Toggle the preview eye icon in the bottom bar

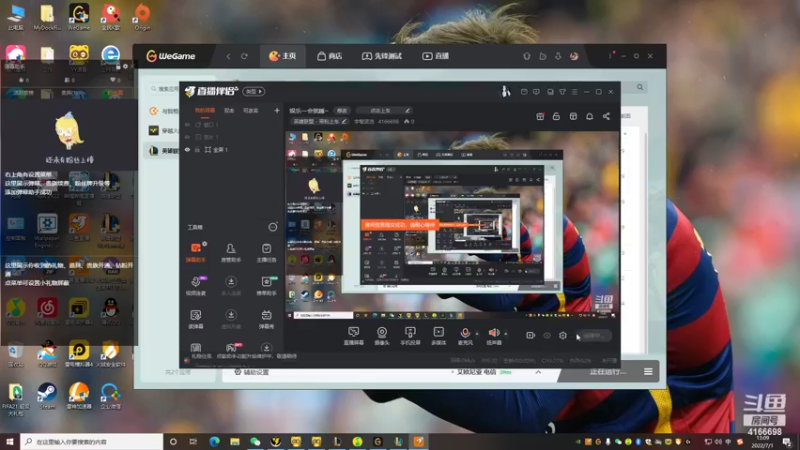tap(547, 335)
